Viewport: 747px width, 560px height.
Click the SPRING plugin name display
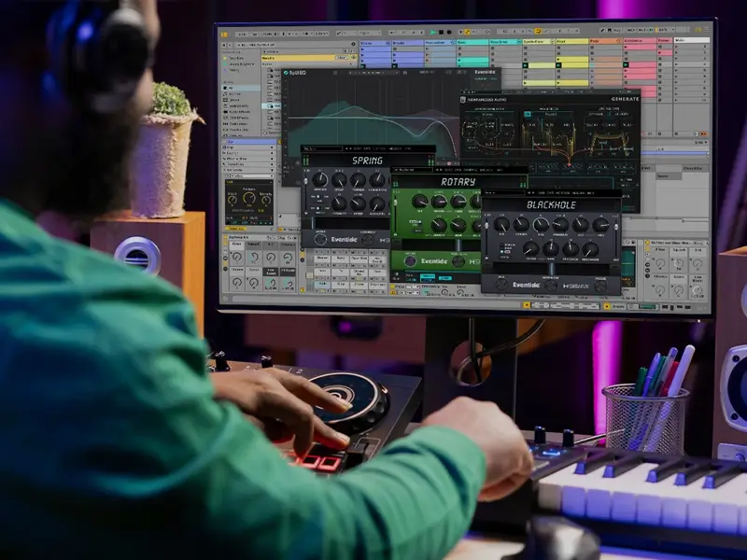click(367, 161)
